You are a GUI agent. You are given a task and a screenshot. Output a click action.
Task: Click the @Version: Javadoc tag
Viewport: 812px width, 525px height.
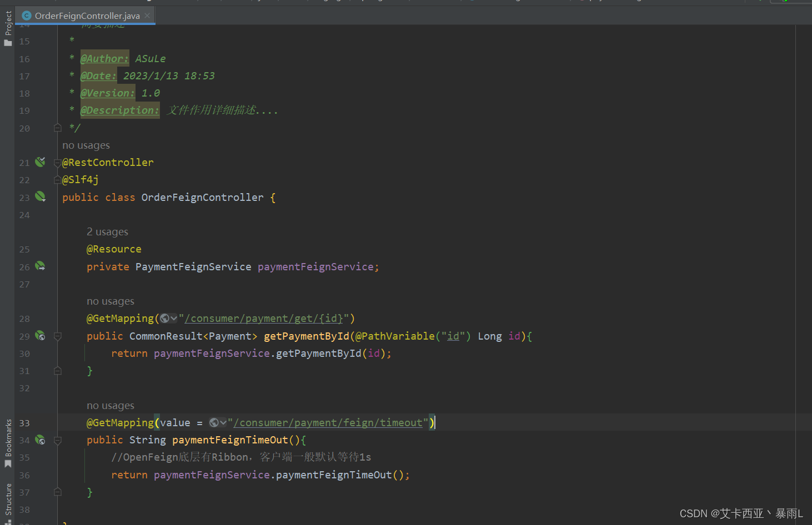[x=108, y=93]
